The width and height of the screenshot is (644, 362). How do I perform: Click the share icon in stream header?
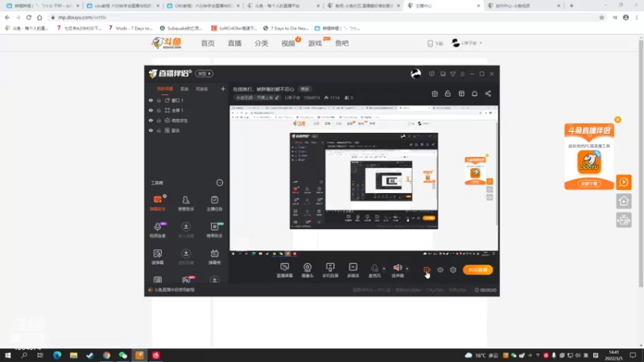pyautogui.click(x=488, y=93)
